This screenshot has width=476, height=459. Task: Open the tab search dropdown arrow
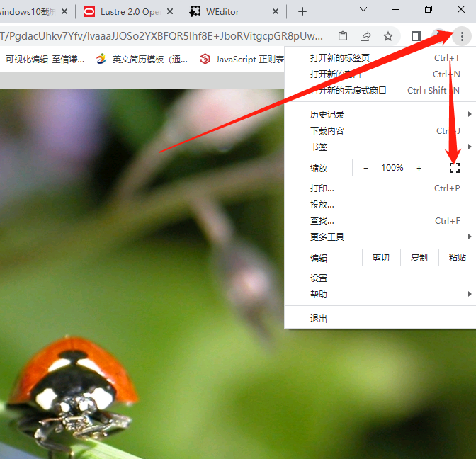pos(363,9)
